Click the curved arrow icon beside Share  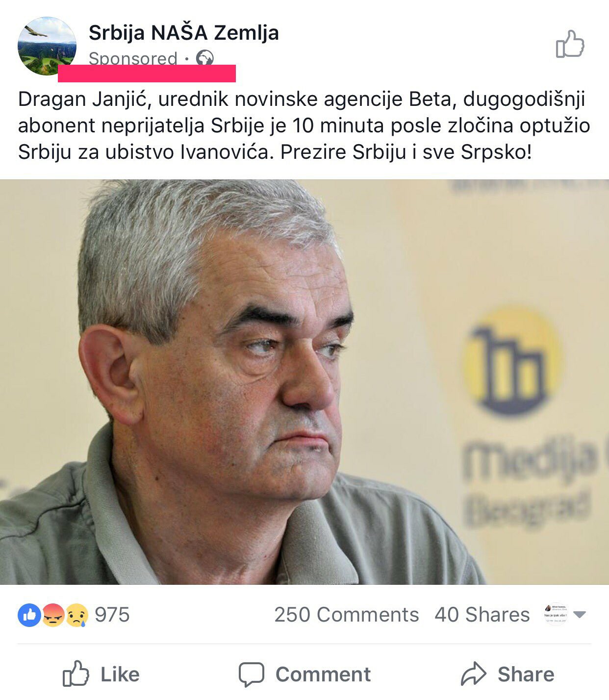tap(473, 674)
